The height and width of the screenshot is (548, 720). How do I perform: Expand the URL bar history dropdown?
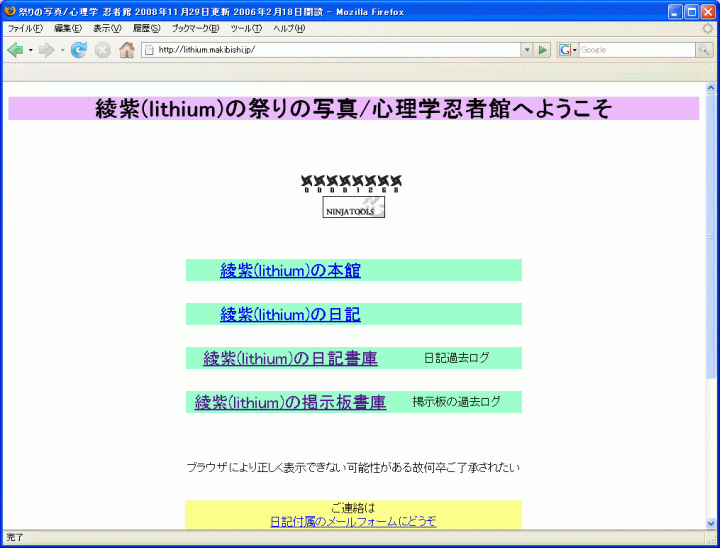tap(527, 50)
